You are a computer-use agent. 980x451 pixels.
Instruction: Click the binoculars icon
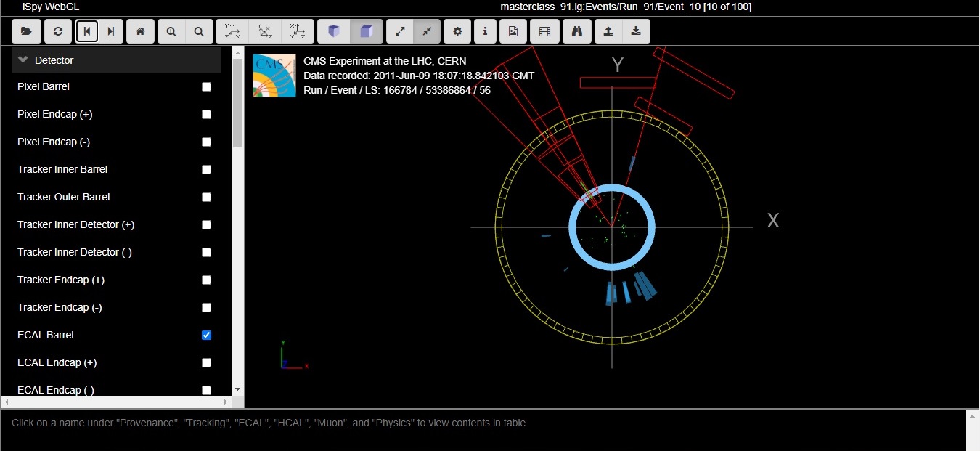(577, 31)
